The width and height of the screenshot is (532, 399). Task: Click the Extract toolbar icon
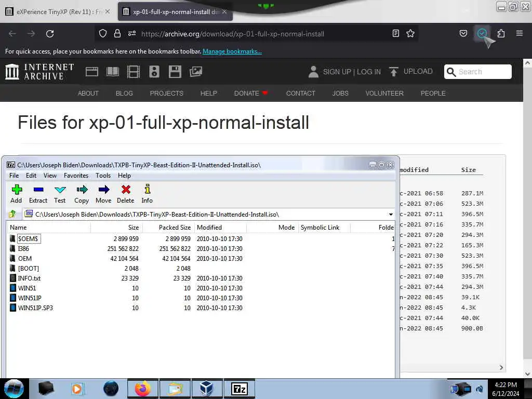pos(38,194)
